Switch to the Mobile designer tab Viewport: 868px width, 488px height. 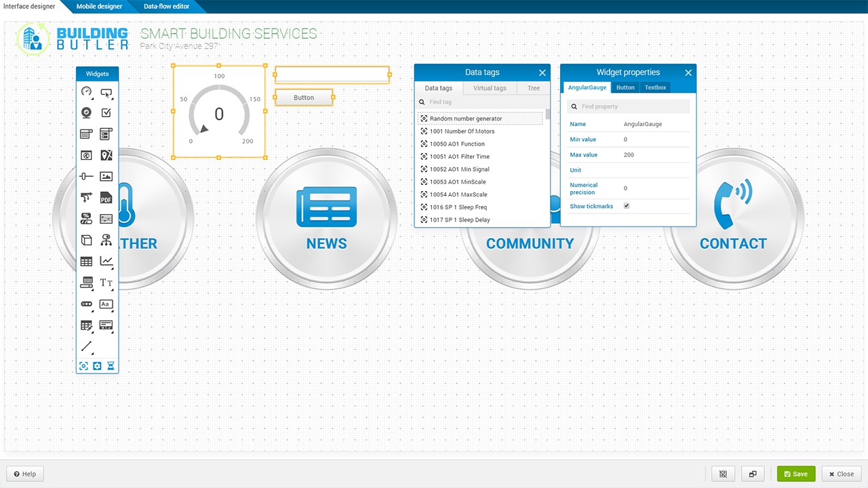[x=99, y=6]
